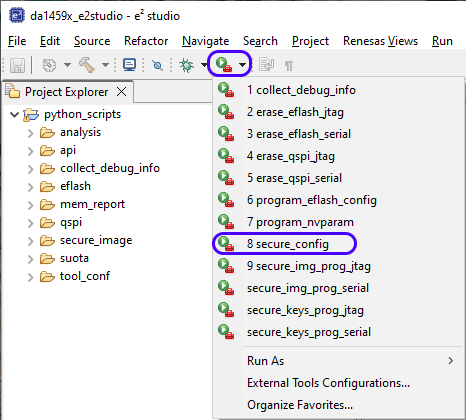Toggle the word wrap toolbar icon
Image resolution: width=466 pixels, height=420 pixels.
click(x=267, y=65)
